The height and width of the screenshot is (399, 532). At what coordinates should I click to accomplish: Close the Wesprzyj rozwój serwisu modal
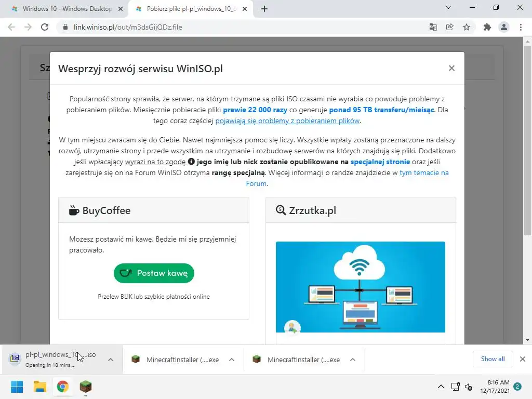point(451,68)
